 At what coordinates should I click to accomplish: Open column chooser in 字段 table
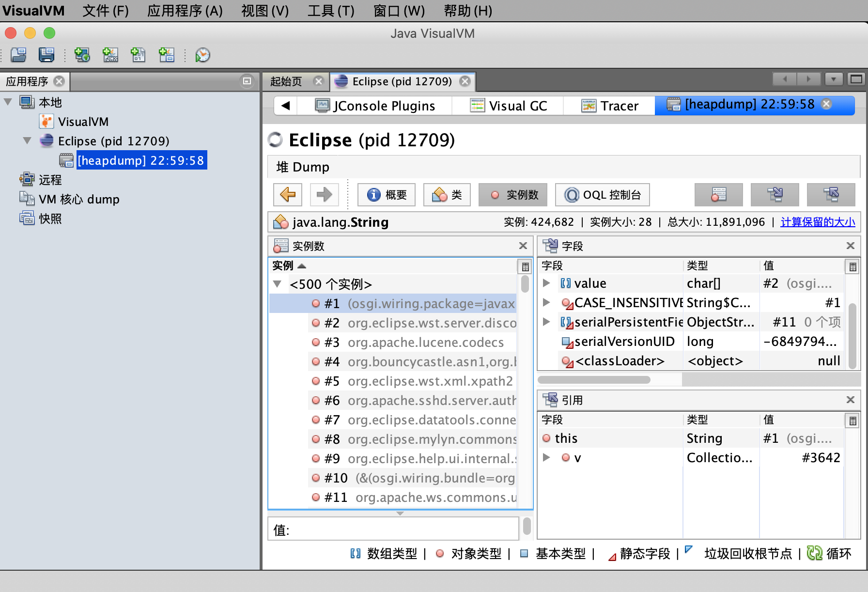pos(852,266)
